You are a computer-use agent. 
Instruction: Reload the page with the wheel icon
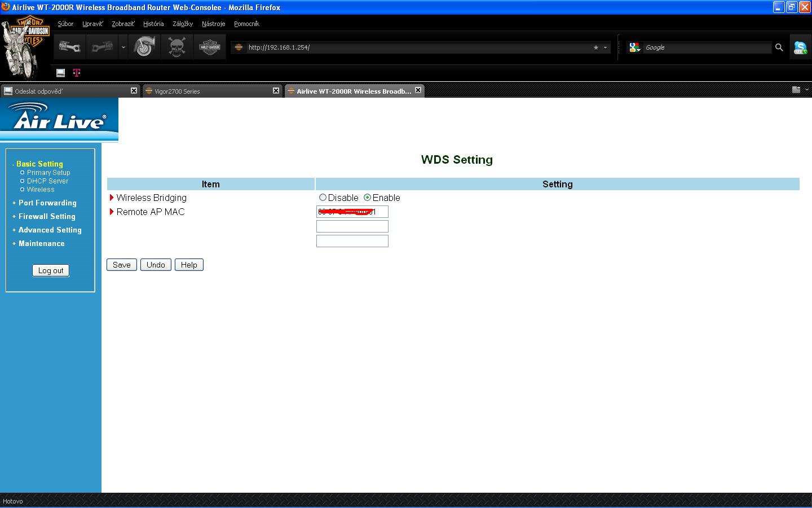(x=144, y=47)
